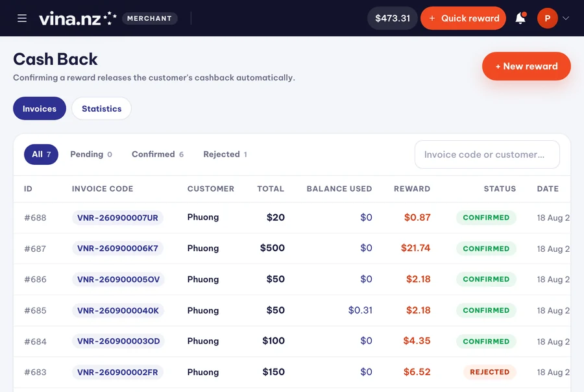Click the CONFIRMED status of invoice #686
This screenshot has height=392, width=584.
486,279
